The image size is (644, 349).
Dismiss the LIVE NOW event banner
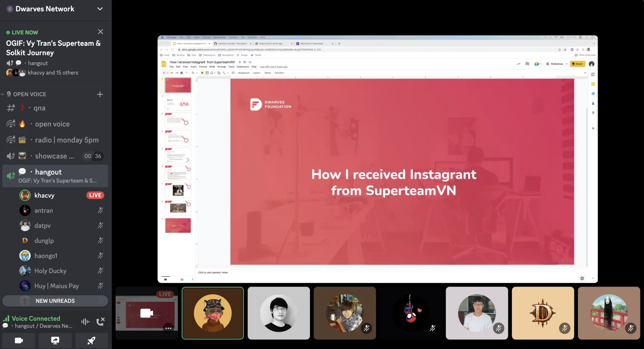(100, 32)
